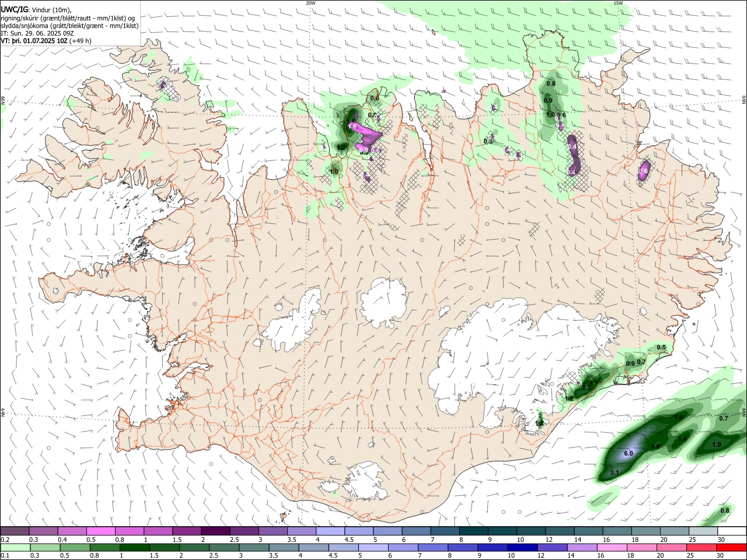Select the '1.9' rainfall value near the eastern edge

coord(717,444)
